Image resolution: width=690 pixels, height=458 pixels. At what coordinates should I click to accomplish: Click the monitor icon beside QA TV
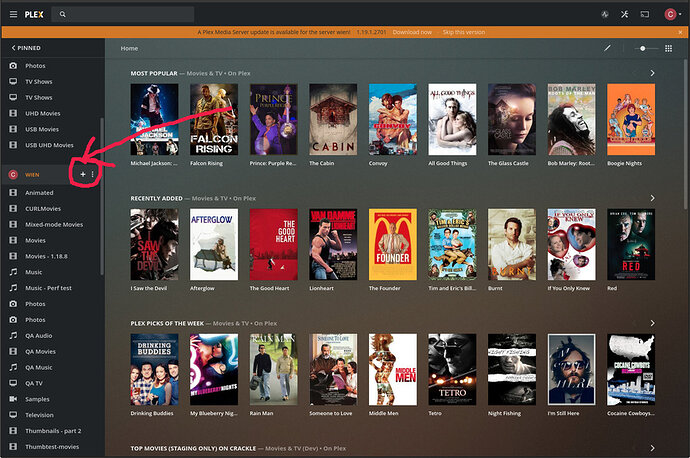click(x=13, y=383)
